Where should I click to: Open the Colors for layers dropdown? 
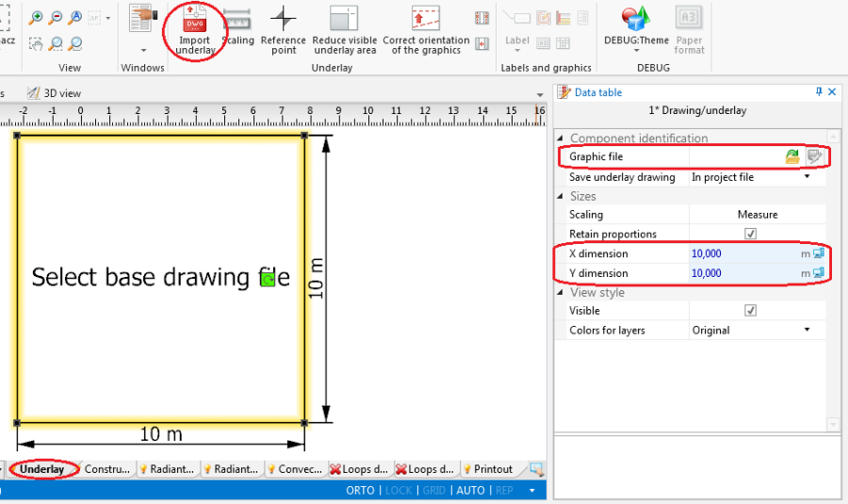click(807, 331)
